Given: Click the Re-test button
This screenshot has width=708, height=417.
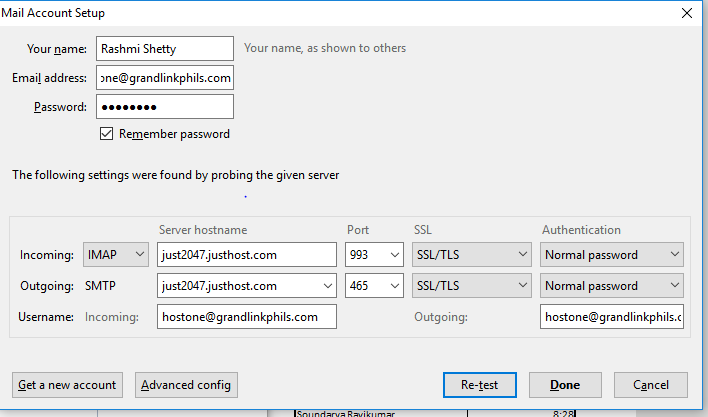Looking at the screenshot, I should click(478, 385).
